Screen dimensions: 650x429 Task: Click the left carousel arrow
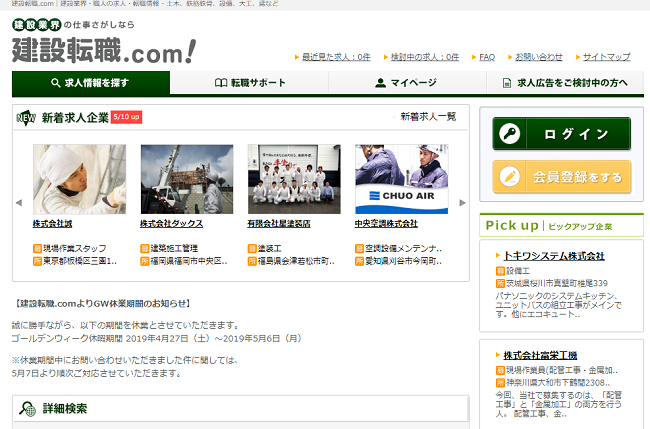[x=18, y=203]
